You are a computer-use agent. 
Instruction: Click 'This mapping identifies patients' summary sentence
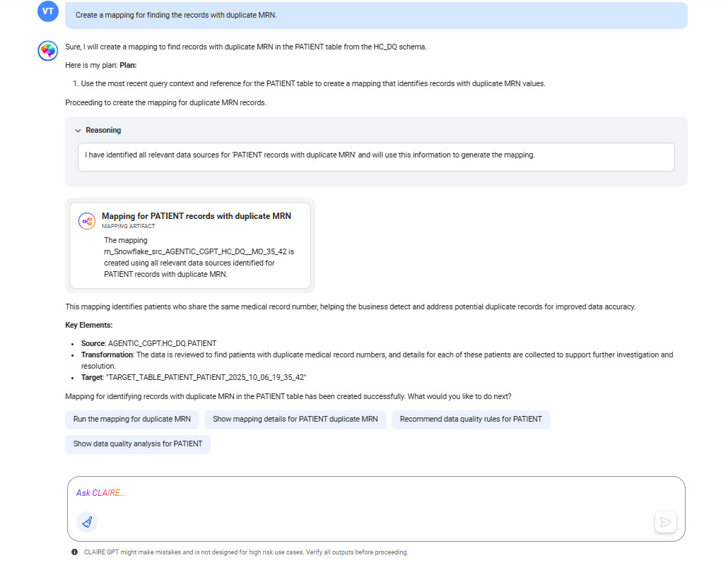350,307
